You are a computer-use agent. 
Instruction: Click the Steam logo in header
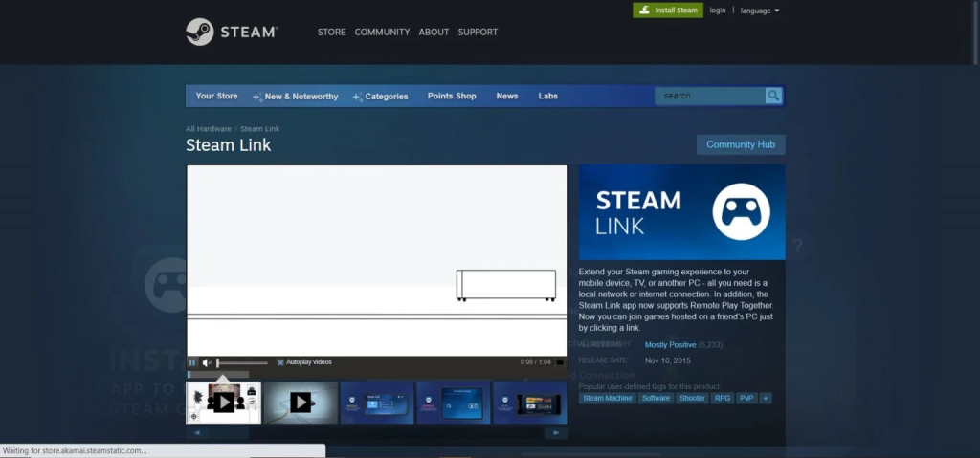(232, 32)
